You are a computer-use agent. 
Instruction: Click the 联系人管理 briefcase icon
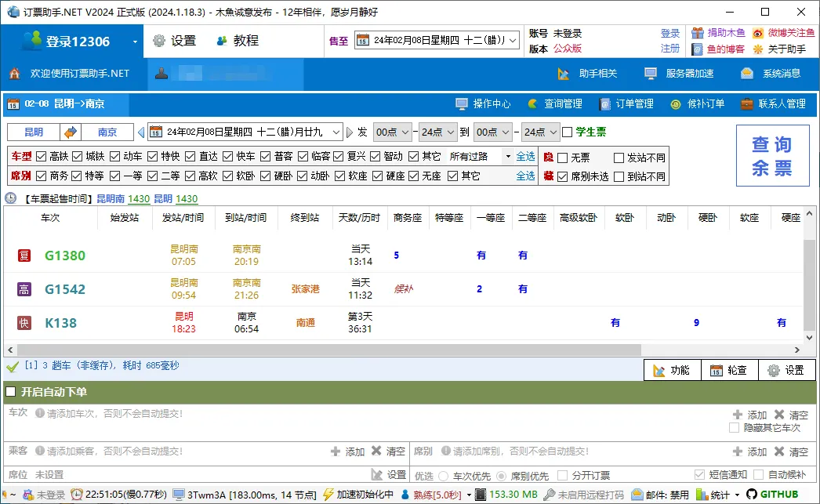pyautogui.click(x=747, y=103)
